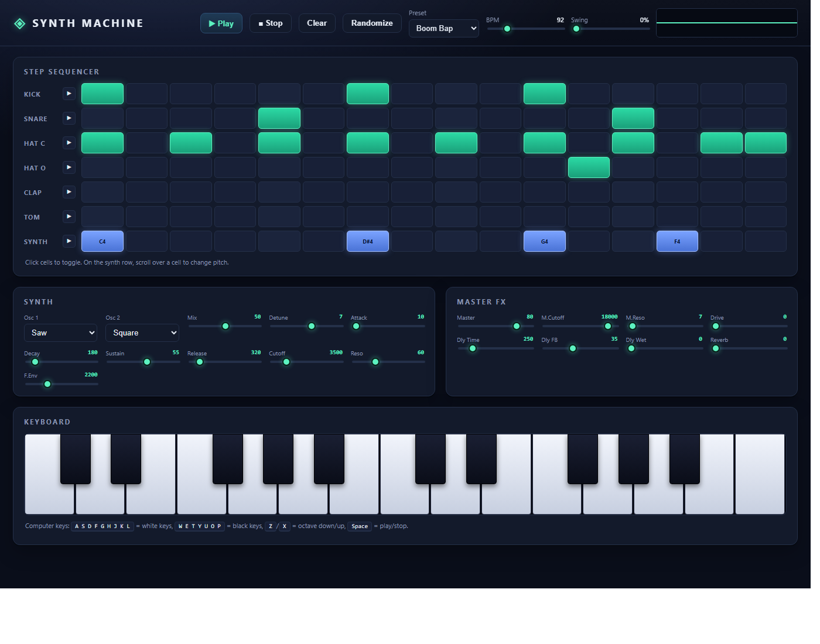Randomize the sequencer pattern

point(372,23)
